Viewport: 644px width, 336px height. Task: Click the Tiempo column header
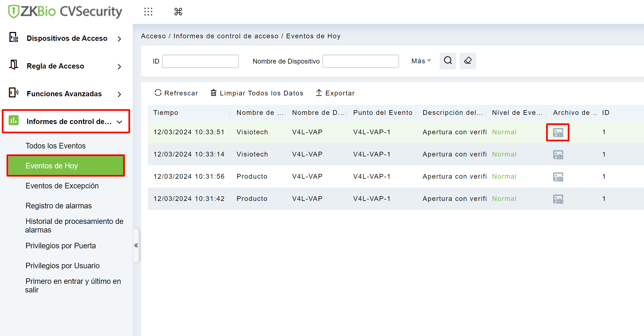(x=166, y=113)
